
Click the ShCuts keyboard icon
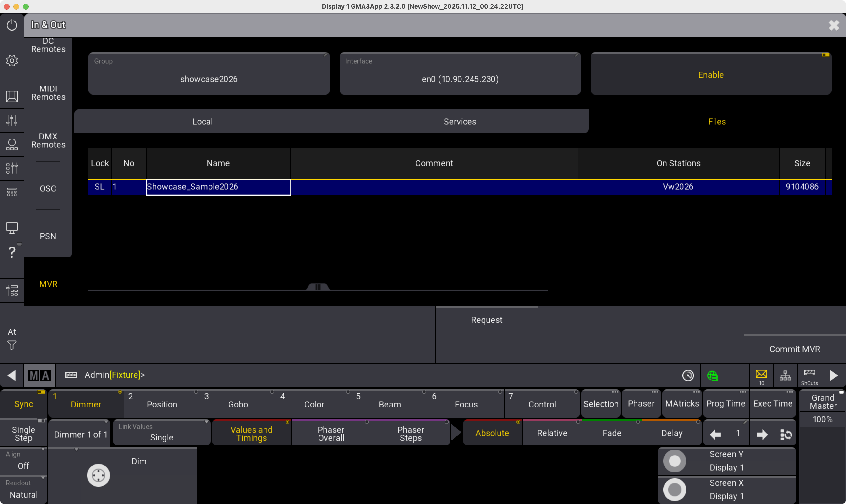point(809,376)
